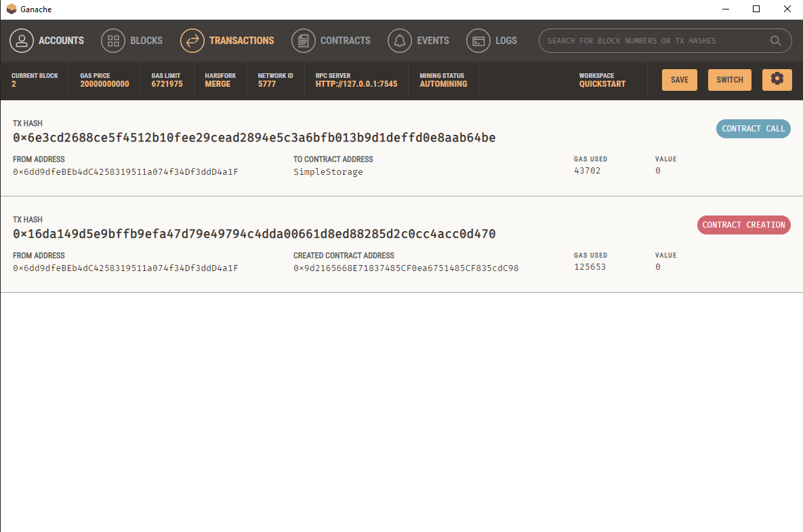Click the Events bell icon

click(x=400, y=41)
